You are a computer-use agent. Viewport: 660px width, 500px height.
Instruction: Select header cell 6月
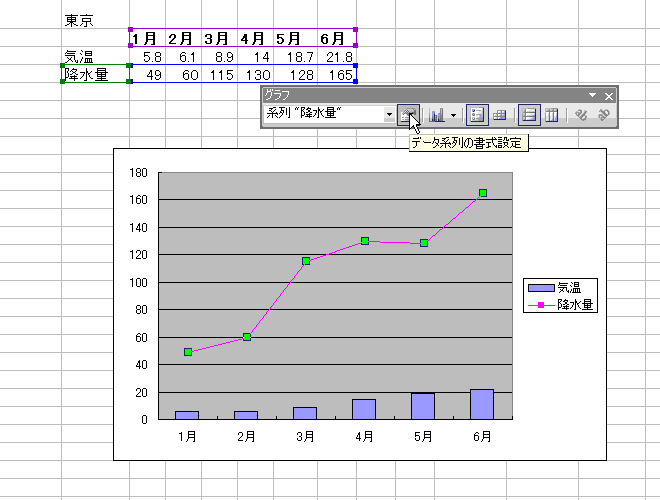pos(336,38)
